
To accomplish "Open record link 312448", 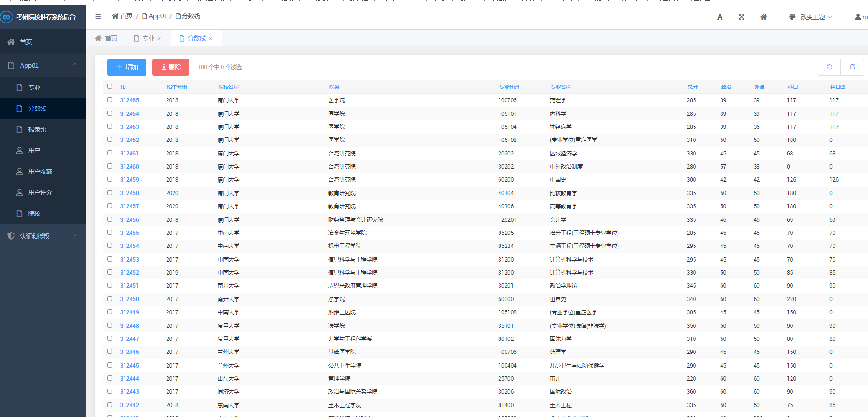I will pyautogui.click(x=129, y=326).
